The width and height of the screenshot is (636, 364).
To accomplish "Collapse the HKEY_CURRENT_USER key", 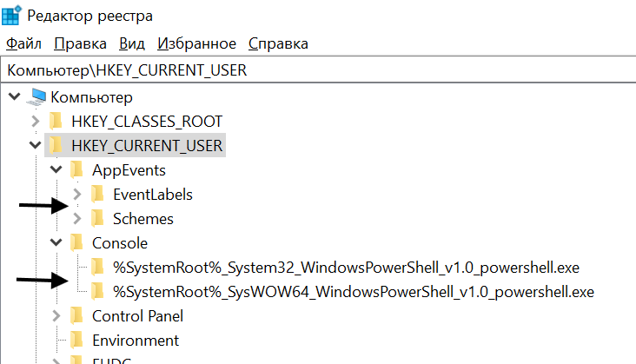I will tap(36, 146).
